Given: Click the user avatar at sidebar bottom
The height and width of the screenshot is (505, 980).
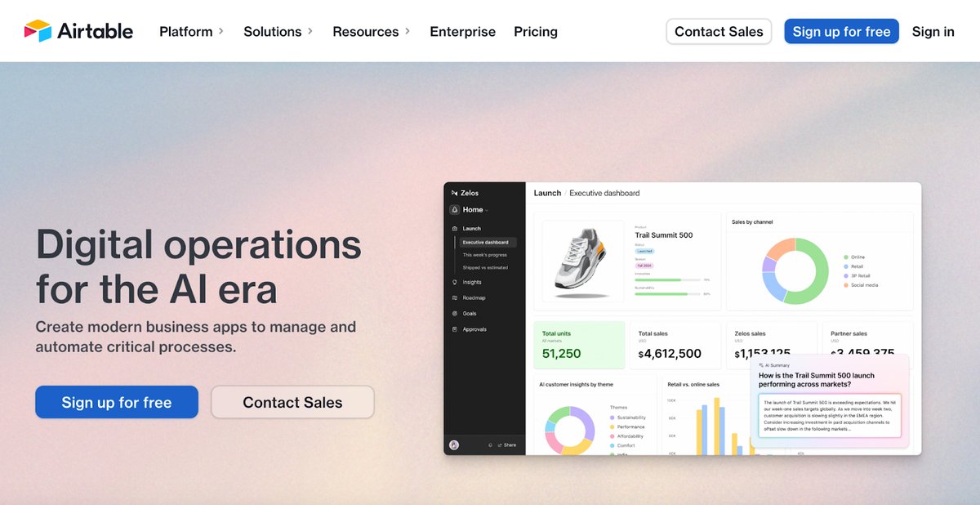Looking at the screenshot, I should click(x=454, y=445).
